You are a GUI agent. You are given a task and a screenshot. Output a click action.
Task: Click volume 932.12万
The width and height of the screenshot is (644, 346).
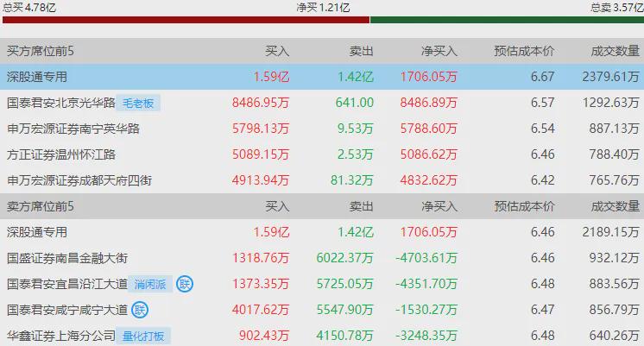[x=615, y=258]
